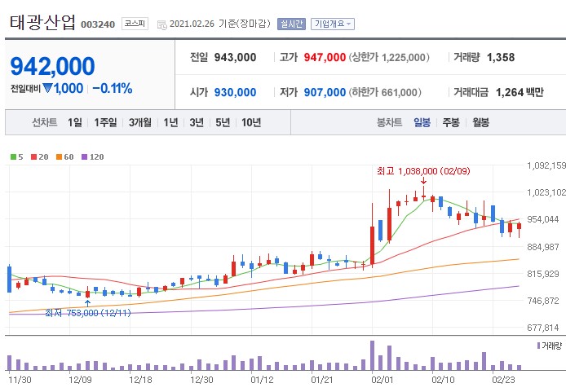This screenshot has width=566, height=392.
Task: Click the trading value 1,264 백만
Action: [520, 92]
